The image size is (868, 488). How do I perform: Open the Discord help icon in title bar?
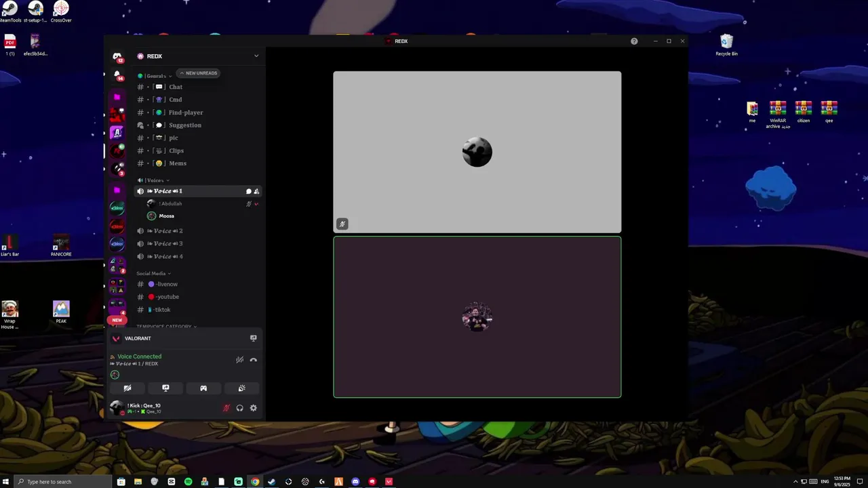(634, 41)
